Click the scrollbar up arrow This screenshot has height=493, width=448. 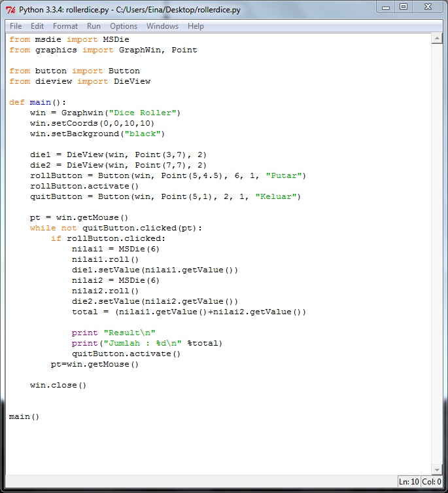(437, 39)
